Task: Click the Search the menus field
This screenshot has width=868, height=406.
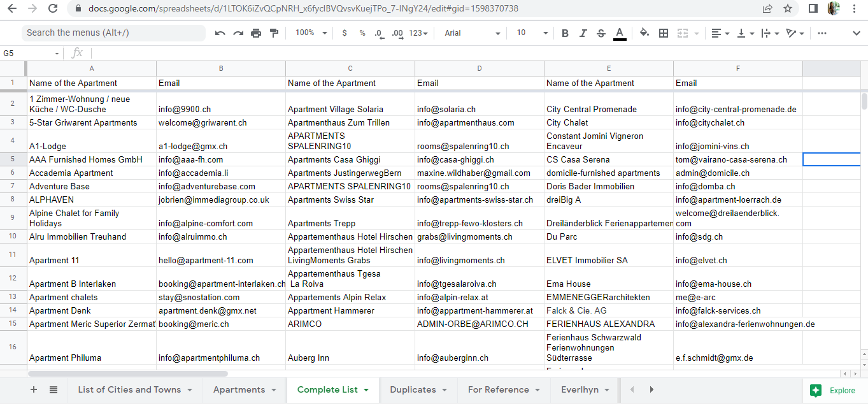Action: (113, 33)
